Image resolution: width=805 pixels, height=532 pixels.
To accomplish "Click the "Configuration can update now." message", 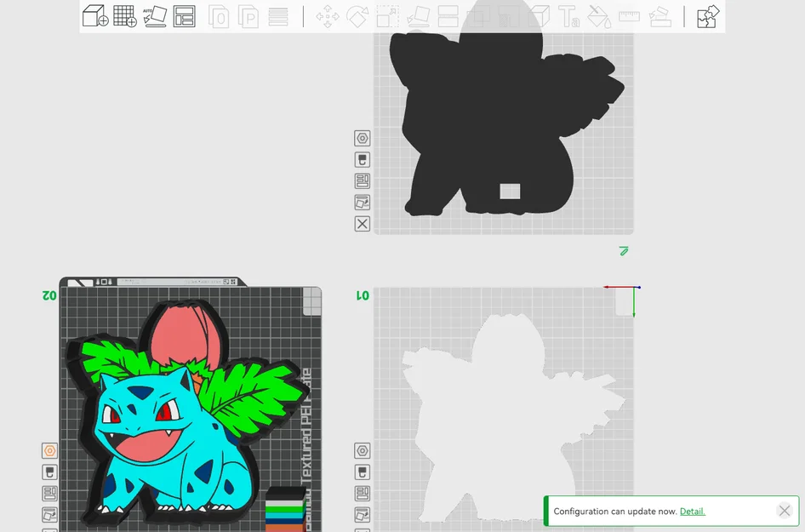I will click(615, 512).
